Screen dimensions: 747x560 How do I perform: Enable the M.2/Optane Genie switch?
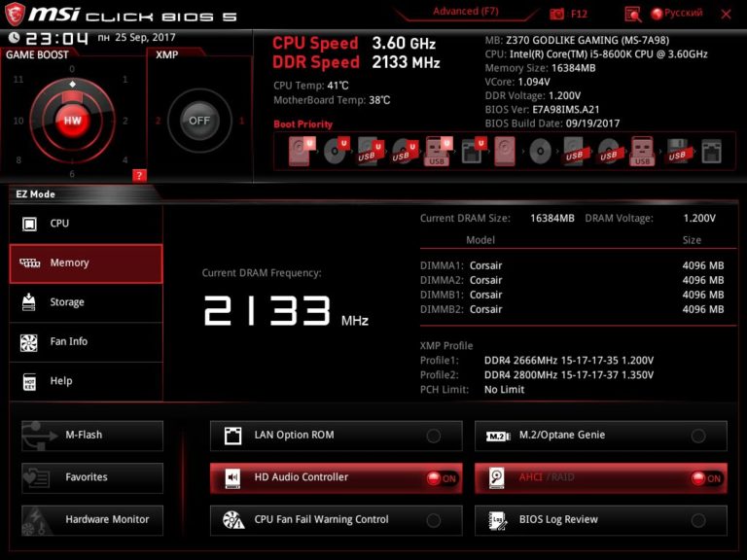(698, 436)
